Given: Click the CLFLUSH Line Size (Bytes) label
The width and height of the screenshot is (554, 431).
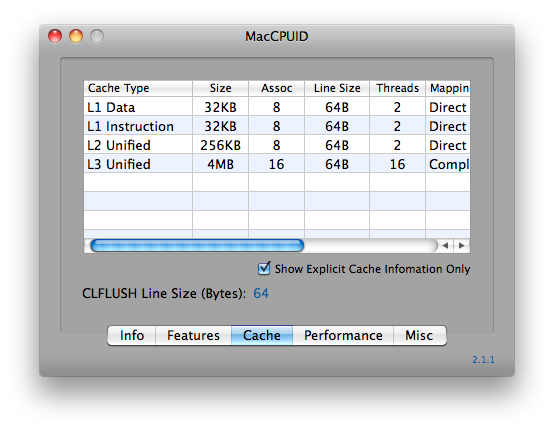Looking at the screenshot, I should click(x=164, y=294).
